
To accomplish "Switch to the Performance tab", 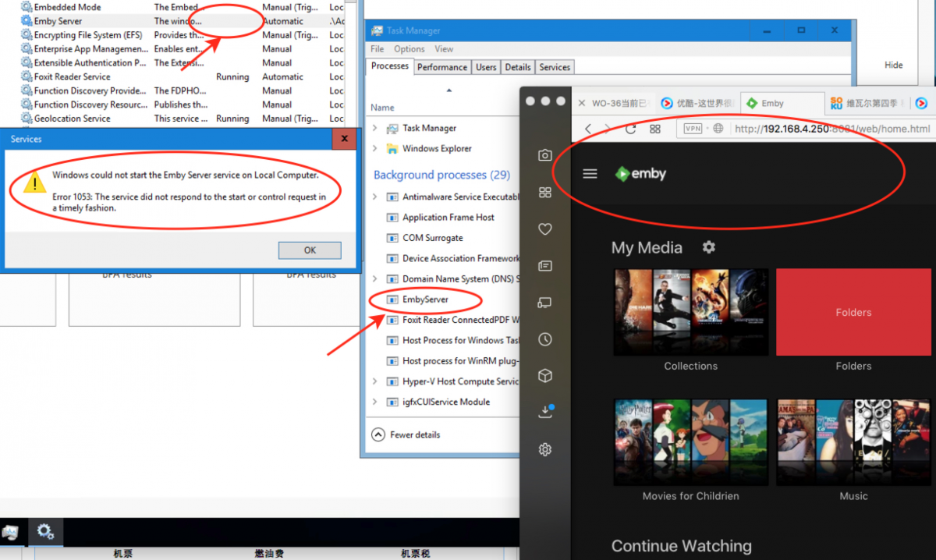I will [442, 67].
